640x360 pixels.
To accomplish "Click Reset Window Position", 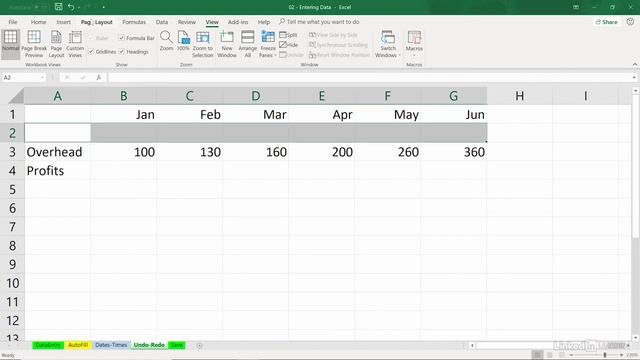I will (339, 55).
